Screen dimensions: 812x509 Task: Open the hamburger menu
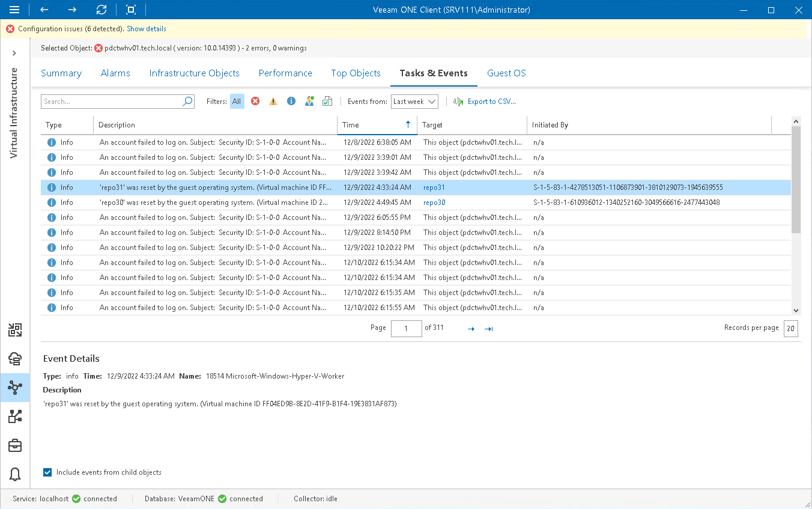pyautogui.click(x=13, y=10)
